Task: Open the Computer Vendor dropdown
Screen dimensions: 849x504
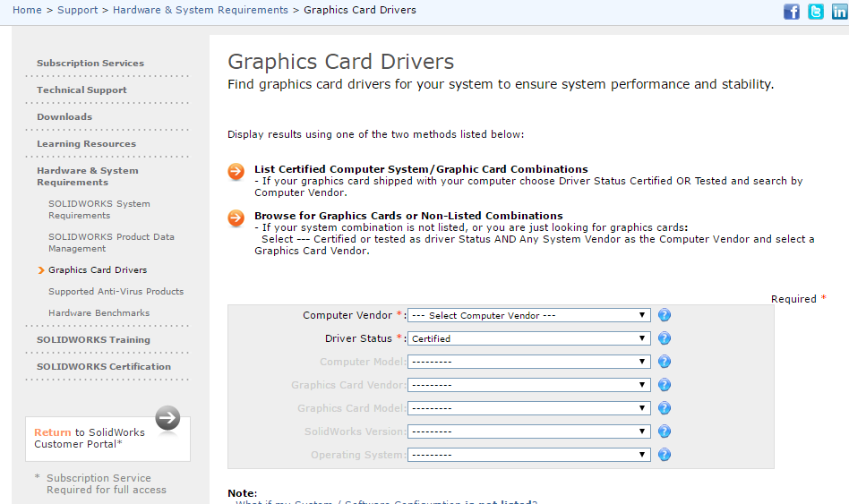Action: [528, 315]
